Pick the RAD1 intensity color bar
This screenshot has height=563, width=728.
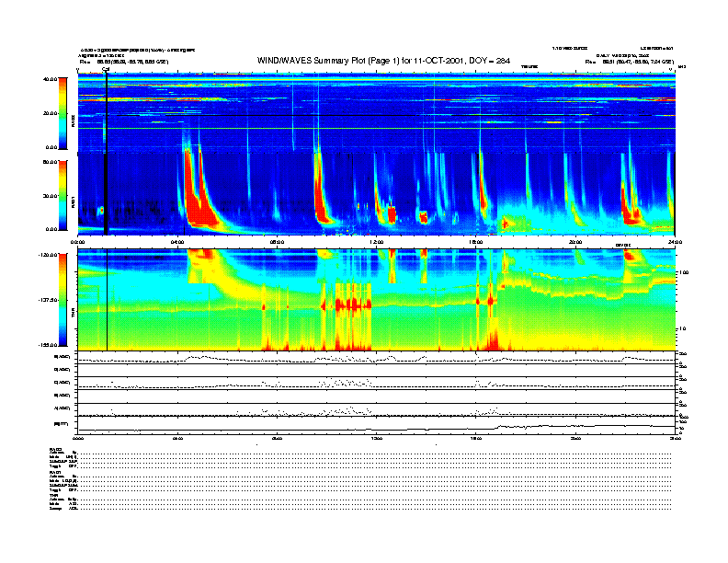coord(63,195)
